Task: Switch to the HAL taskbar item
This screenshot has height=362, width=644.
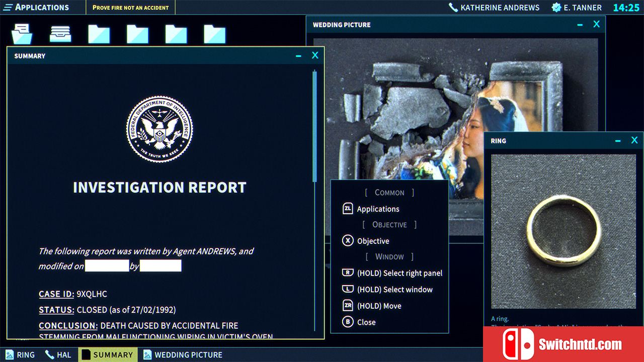Action: (58, 354)
